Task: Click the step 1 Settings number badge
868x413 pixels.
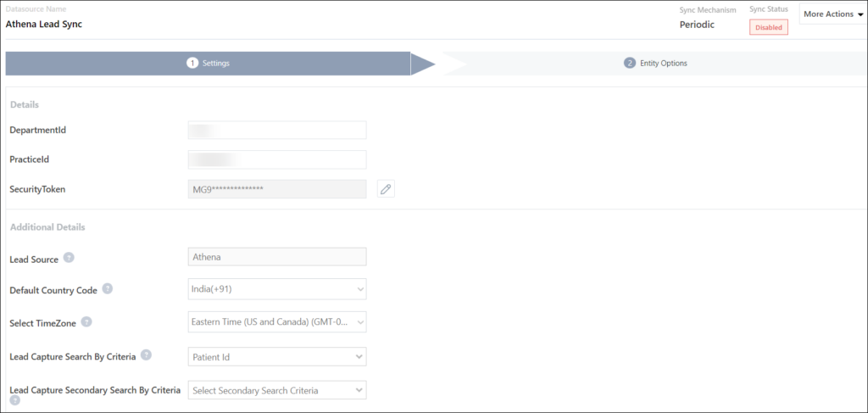Action: 192,64
